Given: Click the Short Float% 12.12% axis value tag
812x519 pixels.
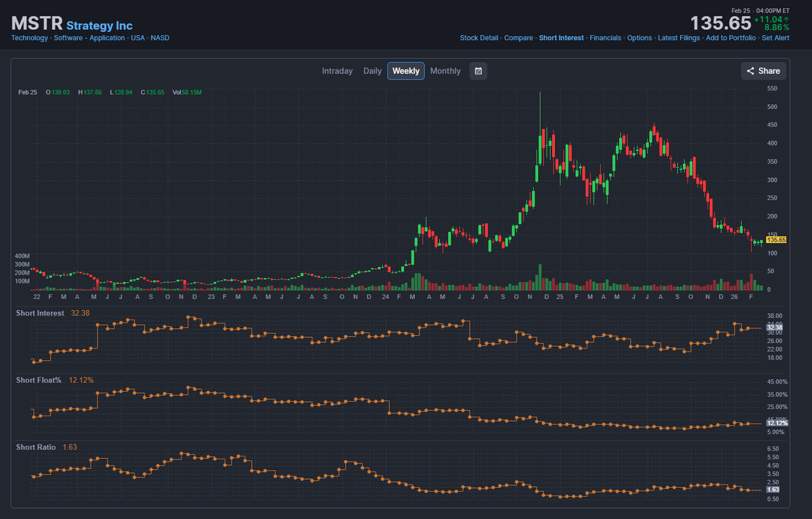Looking at the screenshot, I should 776,422.
